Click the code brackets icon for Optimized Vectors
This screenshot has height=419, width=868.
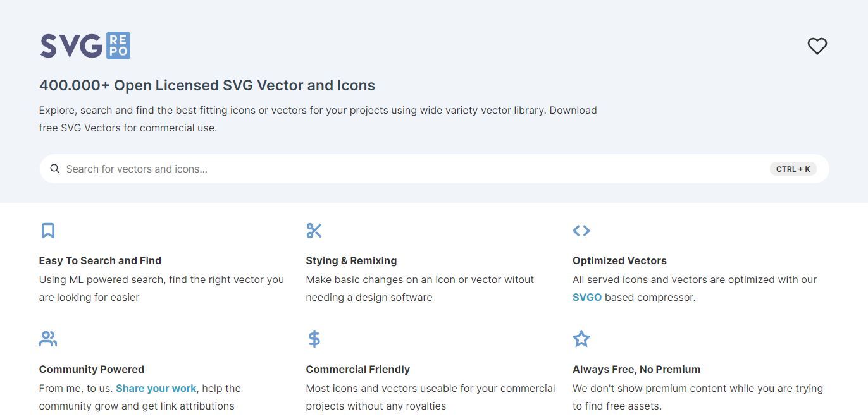coord(581,231)
